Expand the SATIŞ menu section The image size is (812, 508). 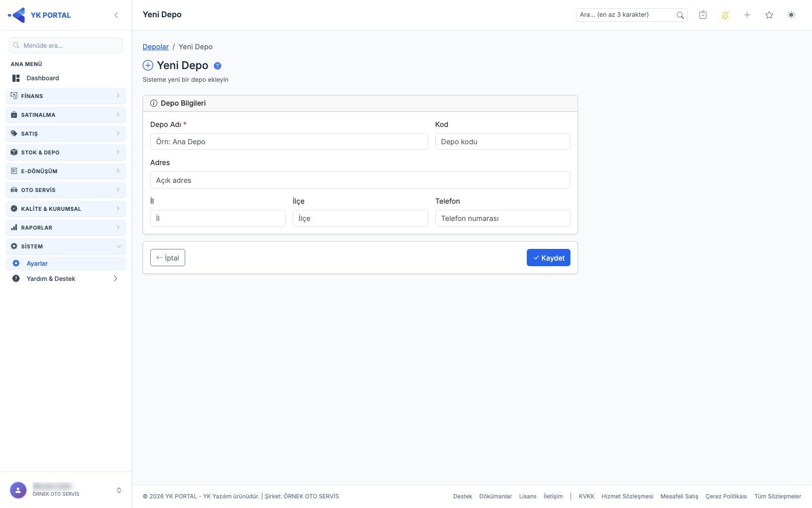pos(66,134)
